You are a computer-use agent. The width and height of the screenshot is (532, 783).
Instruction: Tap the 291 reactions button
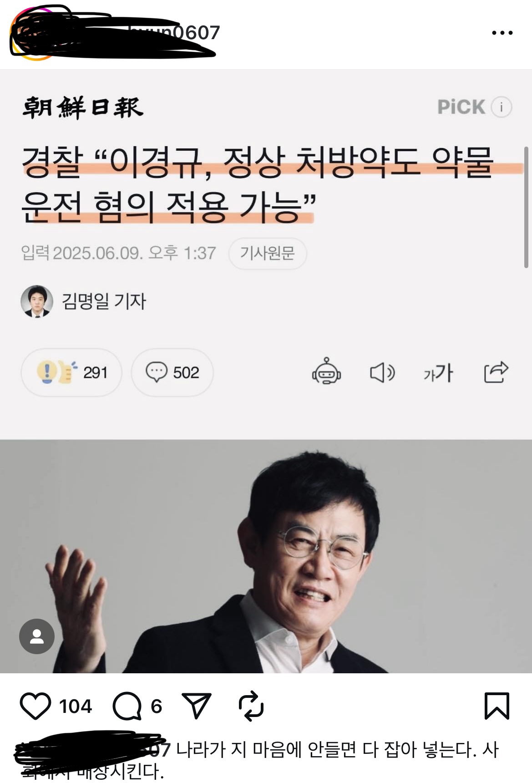pyautogui.click(x=71, y=372)
